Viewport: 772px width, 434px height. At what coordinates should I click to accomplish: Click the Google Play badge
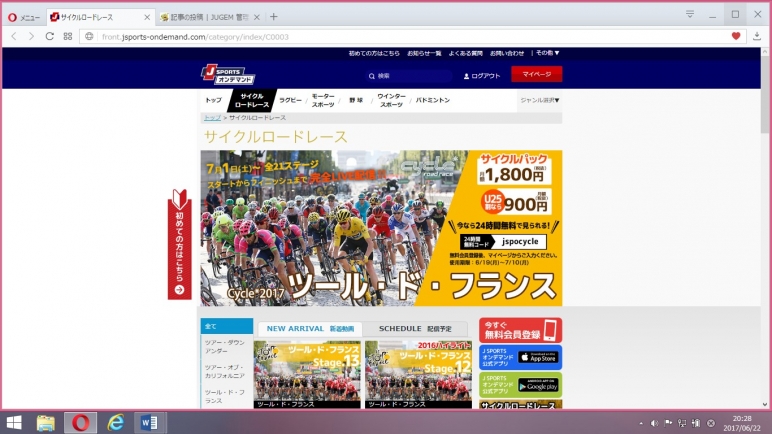point(538,385)
